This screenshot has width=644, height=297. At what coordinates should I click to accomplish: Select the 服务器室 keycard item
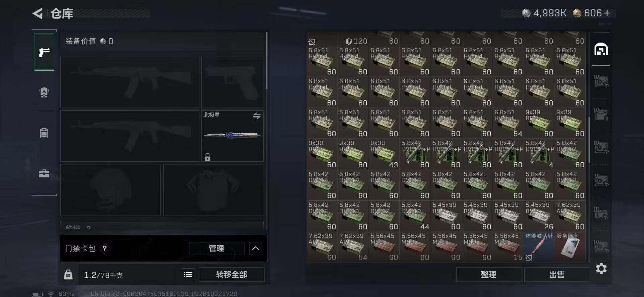[x=570, y=247]
